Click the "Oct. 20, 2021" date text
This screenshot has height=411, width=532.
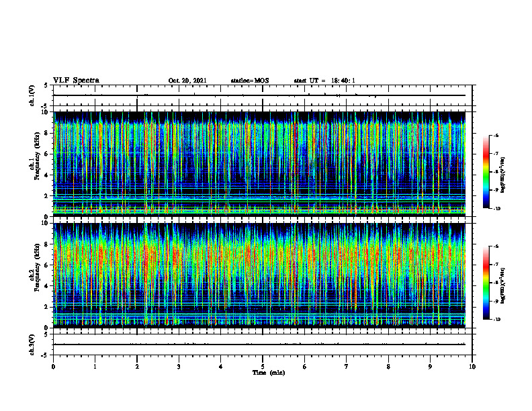tap(187, 81)
